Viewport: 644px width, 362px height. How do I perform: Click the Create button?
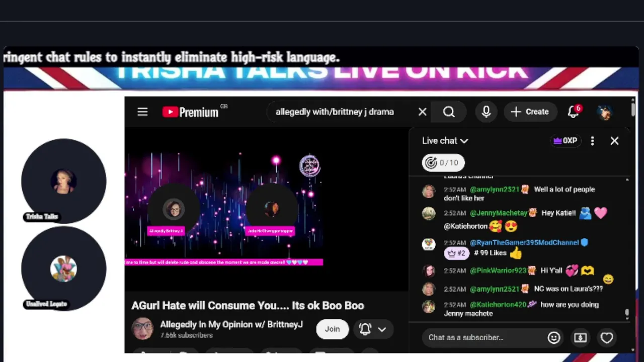(529, 112)
